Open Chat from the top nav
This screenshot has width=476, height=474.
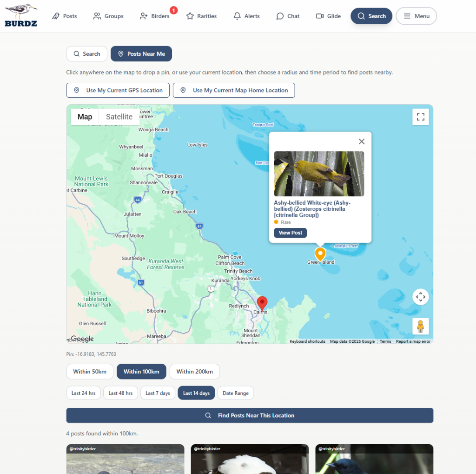click(288, 16)
